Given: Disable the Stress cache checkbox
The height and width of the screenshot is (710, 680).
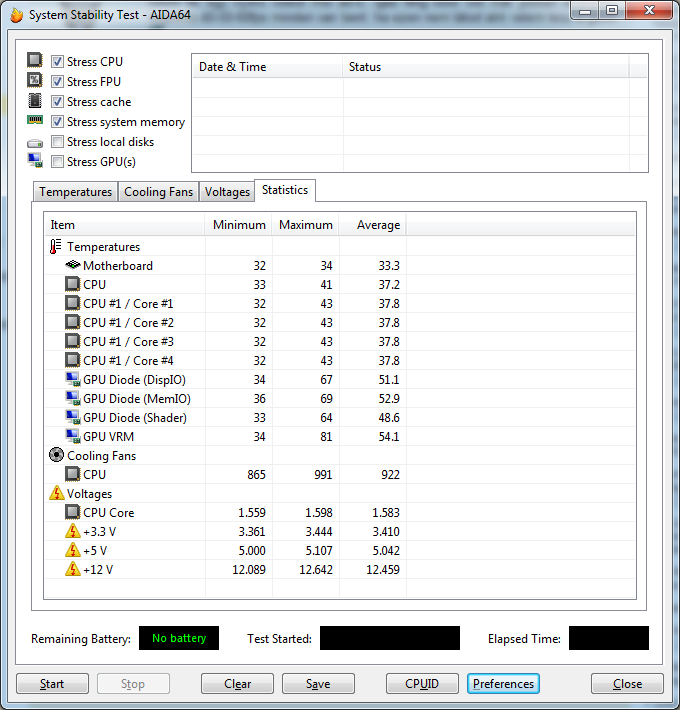Looking at the screenshot, I should click(57, 101).
